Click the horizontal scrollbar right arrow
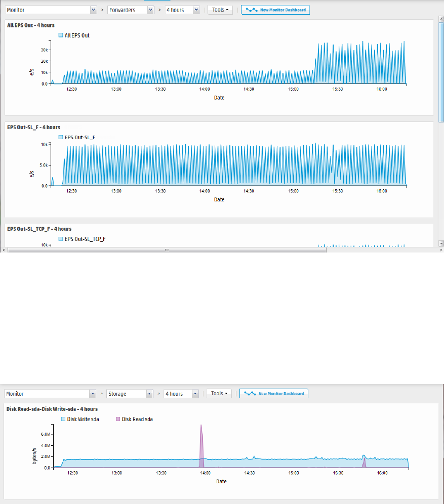The width and height of the screenshot is (444, 504). click(441, 250)
